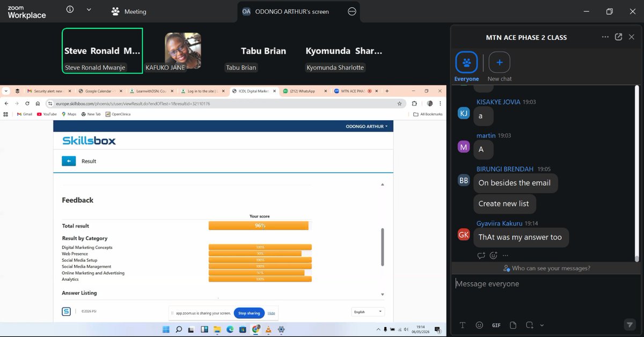
Task: Focus the Message everyone input box
Action: click(547, 284)
